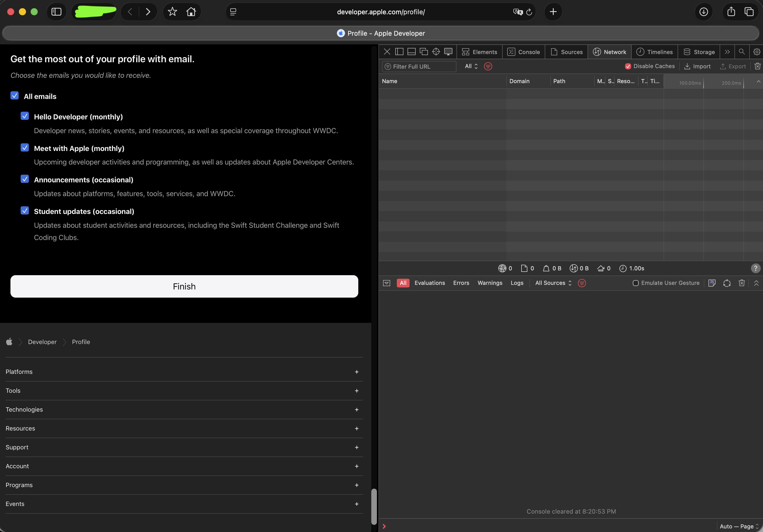Screen dimensions: 763x532
Task: Open Web Inspector settings gear
Action: [x=757, y=52]
